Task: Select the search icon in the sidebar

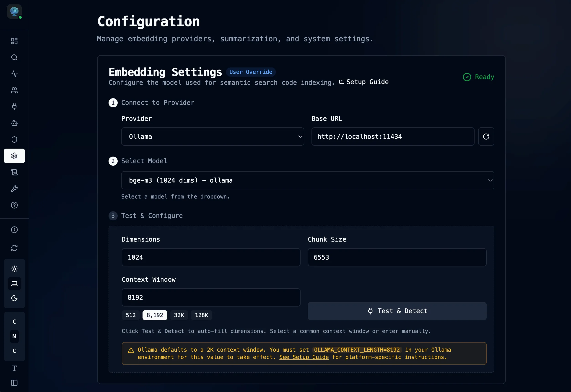Action: tap(14, 57)
